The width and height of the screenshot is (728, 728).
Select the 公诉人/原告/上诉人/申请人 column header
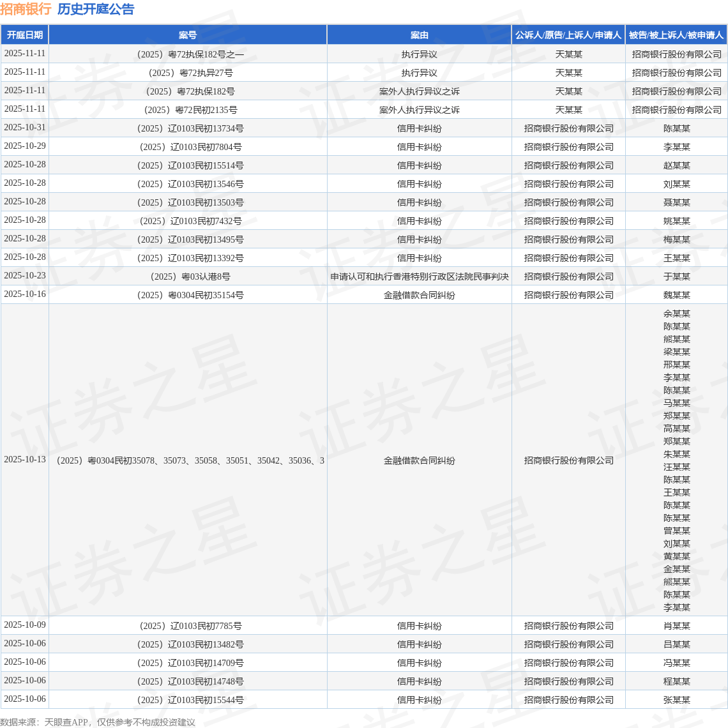[x=568, y=35]
